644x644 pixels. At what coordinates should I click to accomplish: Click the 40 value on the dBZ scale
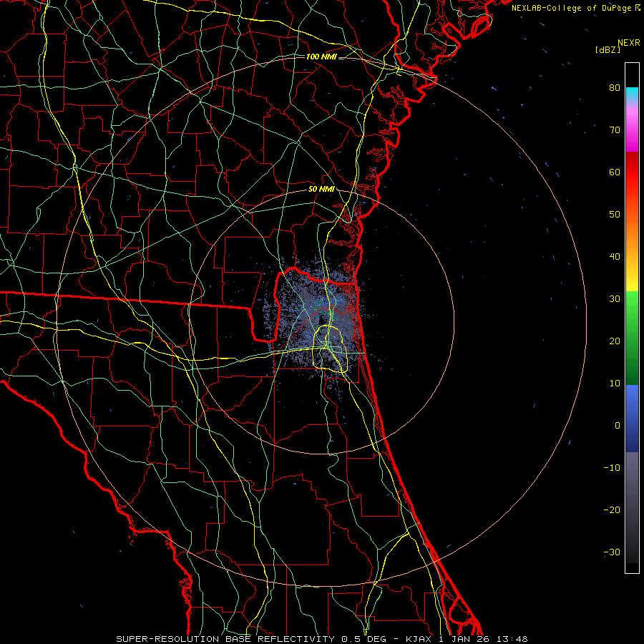[x=615, y=257]
